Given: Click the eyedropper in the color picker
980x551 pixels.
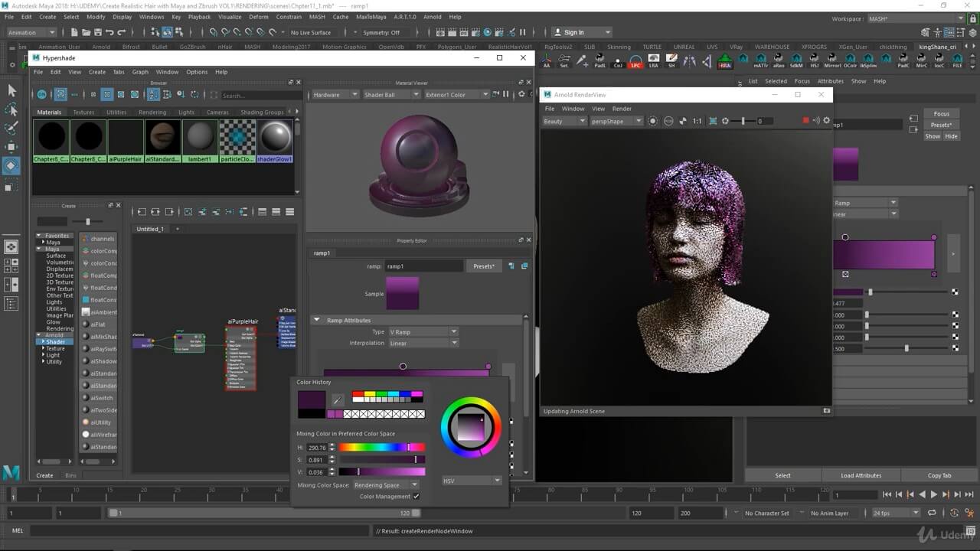Looking at the screenshot, I should coord(338,399).
